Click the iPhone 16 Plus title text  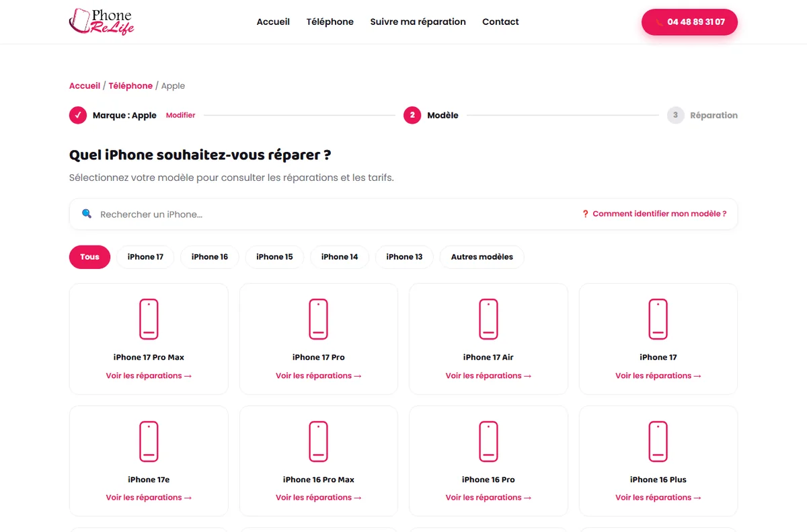(658, 480)
